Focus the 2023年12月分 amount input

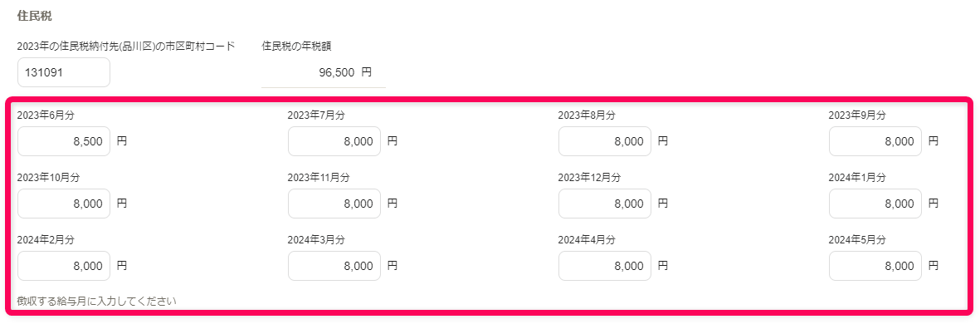point(605,204)
